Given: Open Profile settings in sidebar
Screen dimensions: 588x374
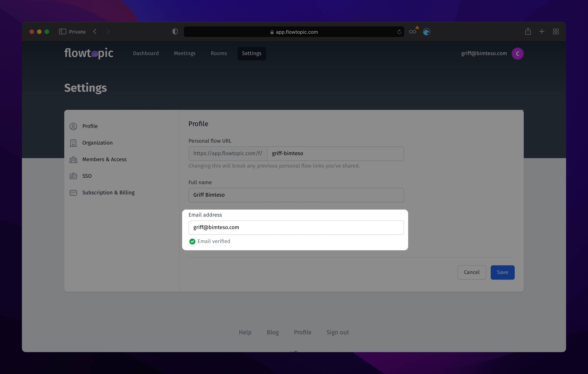Looking at the screenshot, I should point(90,126).
